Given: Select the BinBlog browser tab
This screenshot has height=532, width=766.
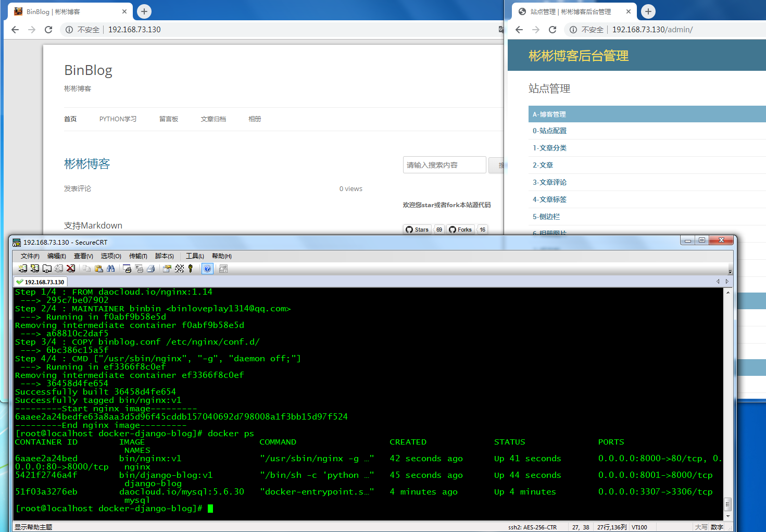Looking at the screenshot, I should pos(70,11).
